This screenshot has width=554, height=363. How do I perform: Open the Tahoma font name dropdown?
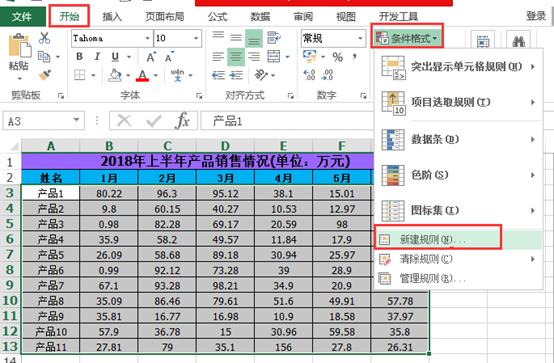148,38
